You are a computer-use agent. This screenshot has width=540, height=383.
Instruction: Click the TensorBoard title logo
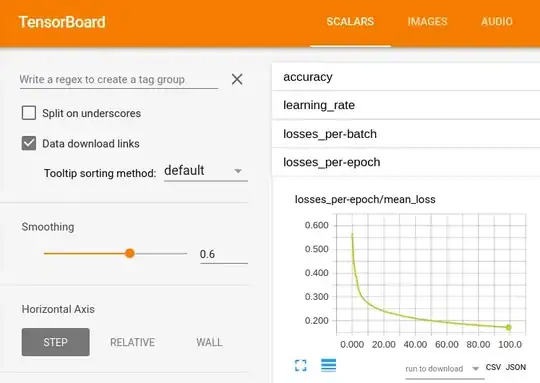pyautogui.click(x=62, y=22)
